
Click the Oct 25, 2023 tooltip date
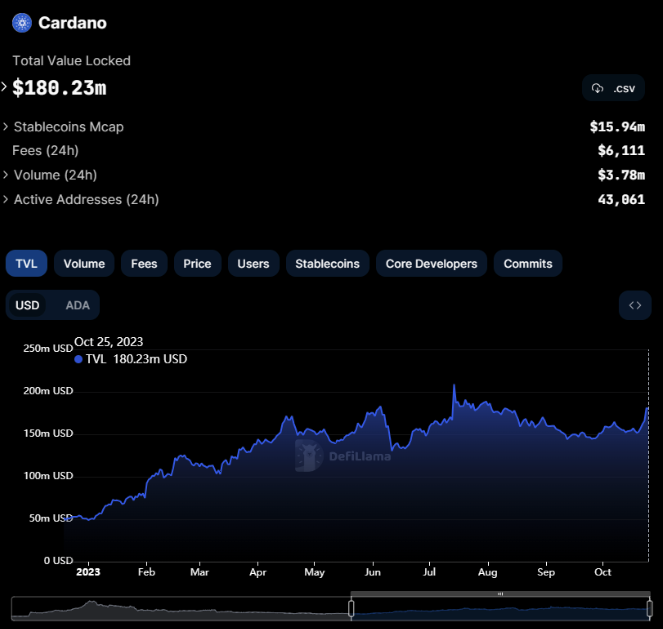109,342
